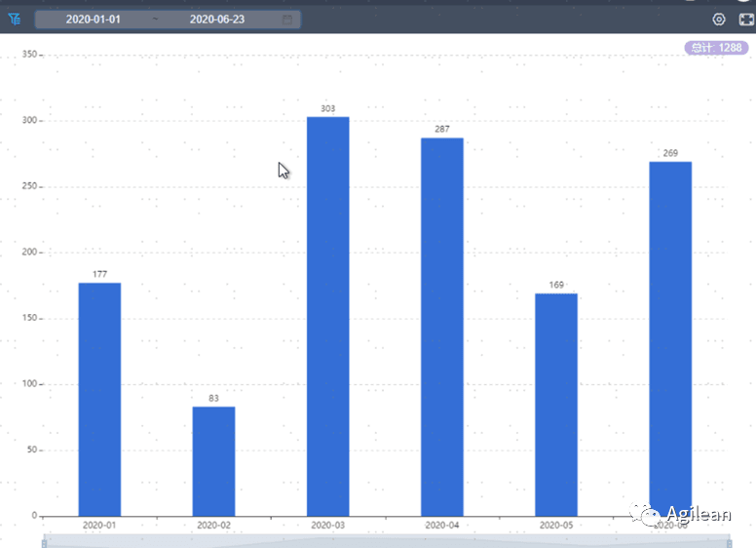Image resolution: width=756 pixels, height=548 pixels.
Task: Click the total 1288 badge
Action: (716, 48)
